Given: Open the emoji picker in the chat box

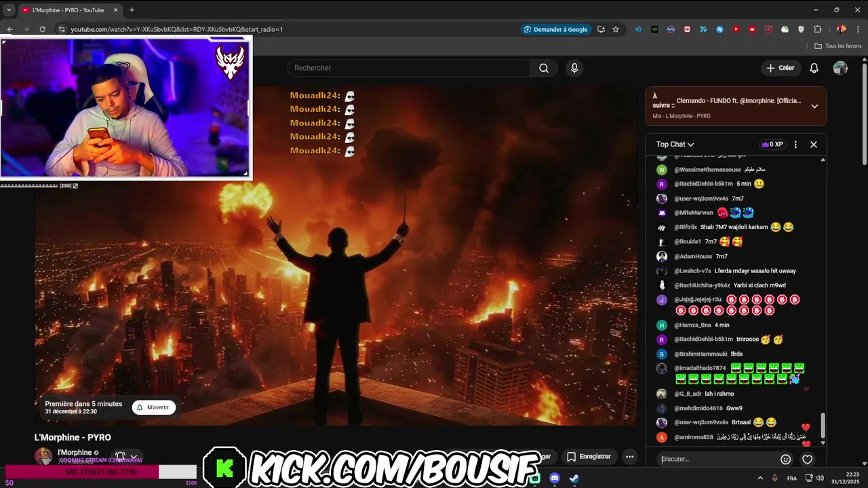Looking at the screenshot, I should click(786, 459).
